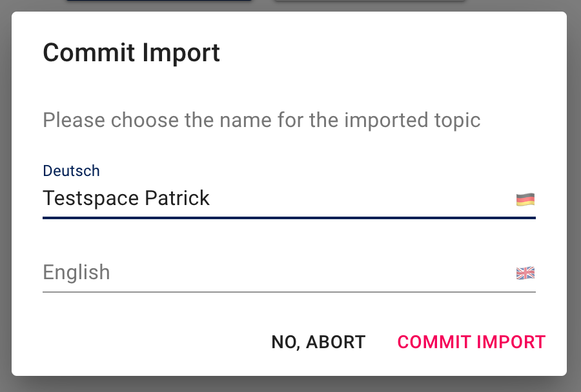This screenshot has height=392, width=581.
Task: Click the dimmed backdrop below the dialog
Action: point(290,384)
